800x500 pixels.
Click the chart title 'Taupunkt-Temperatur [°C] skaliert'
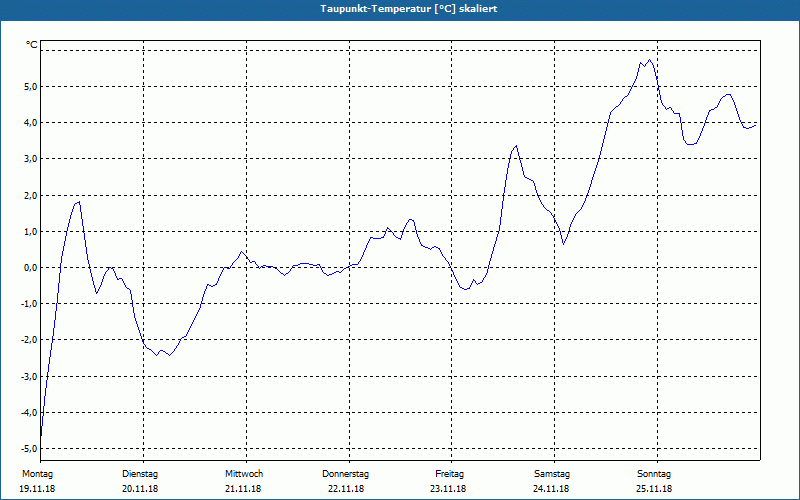tap(409, 9)
